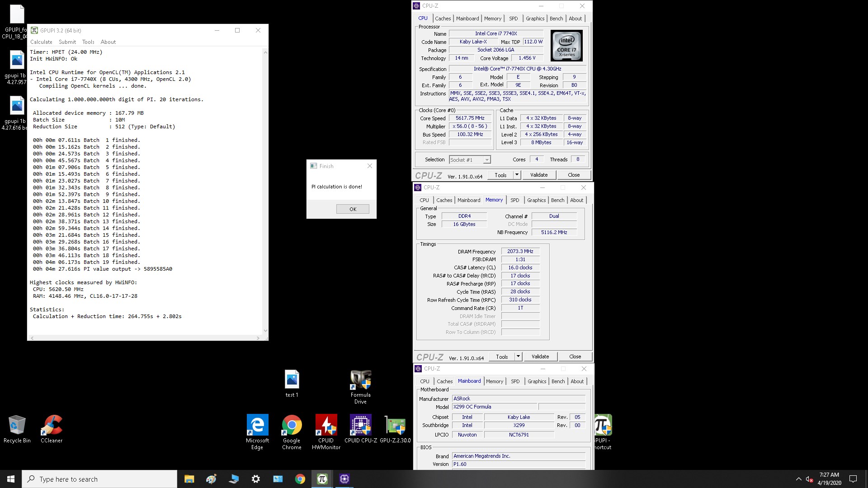The width and height of the screenshot is (868, 488).
Task: Click OK in the Finish dialog
Action: (x=353, y=209)
